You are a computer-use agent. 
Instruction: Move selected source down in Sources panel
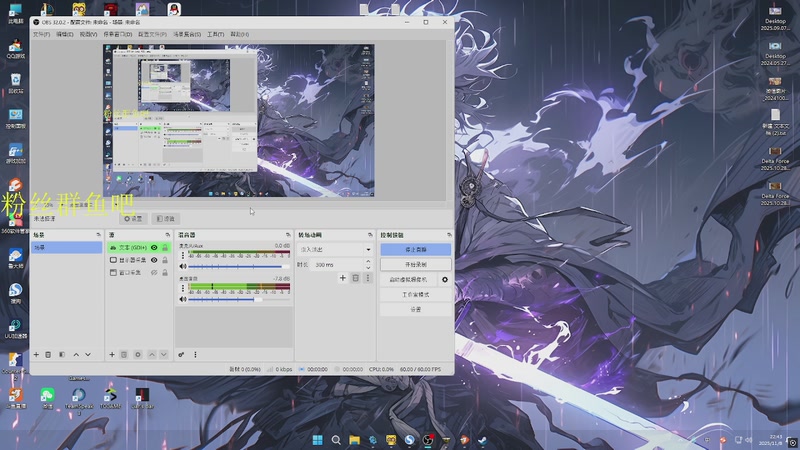point(164,355)
